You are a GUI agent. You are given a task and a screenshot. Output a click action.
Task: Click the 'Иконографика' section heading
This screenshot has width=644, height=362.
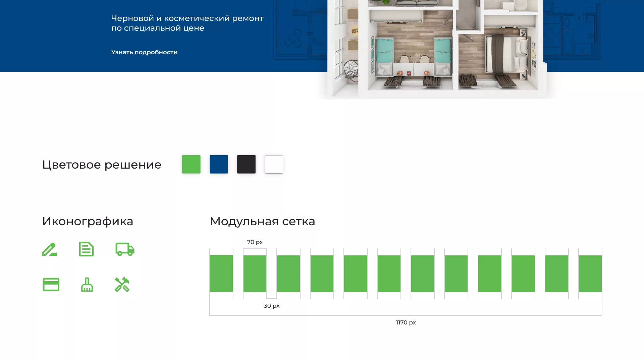click(x=88, y=221)
